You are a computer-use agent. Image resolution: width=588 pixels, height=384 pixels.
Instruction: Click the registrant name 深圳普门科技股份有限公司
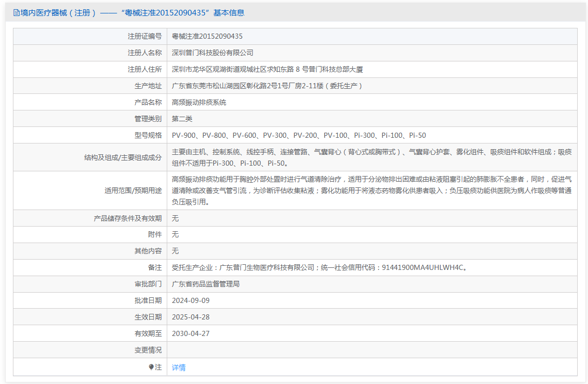click(212, 53)
